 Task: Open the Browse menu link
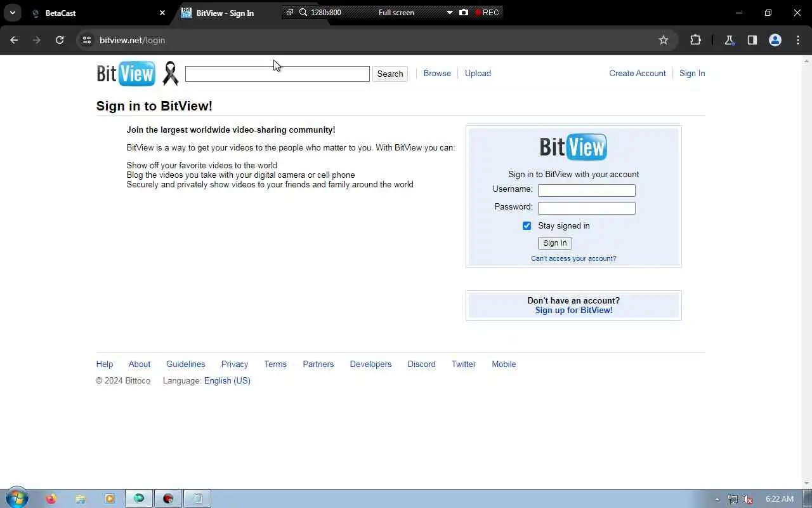tap(437, 73)
